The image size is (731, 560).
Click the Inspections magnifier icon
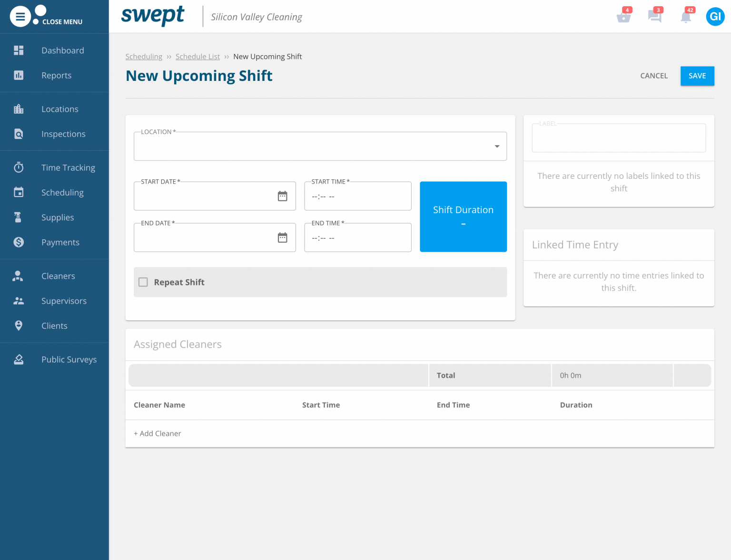click(x=19, y=134)
